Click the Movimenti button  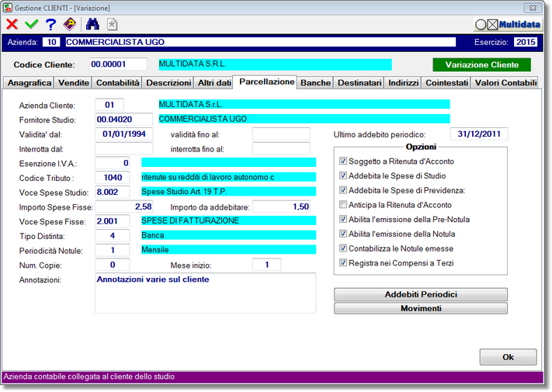click(421, 308)
